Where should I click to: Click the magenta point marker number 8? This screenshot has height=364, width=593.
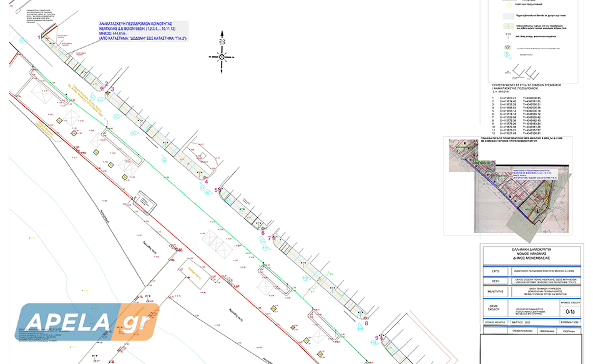(x=366, y=323)
